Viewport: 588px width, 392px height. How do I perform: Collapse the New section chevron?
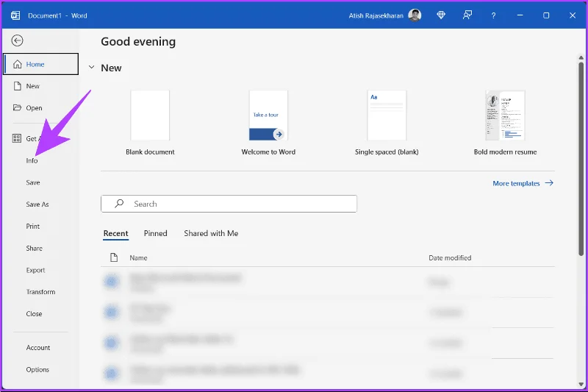click(91, 68)
